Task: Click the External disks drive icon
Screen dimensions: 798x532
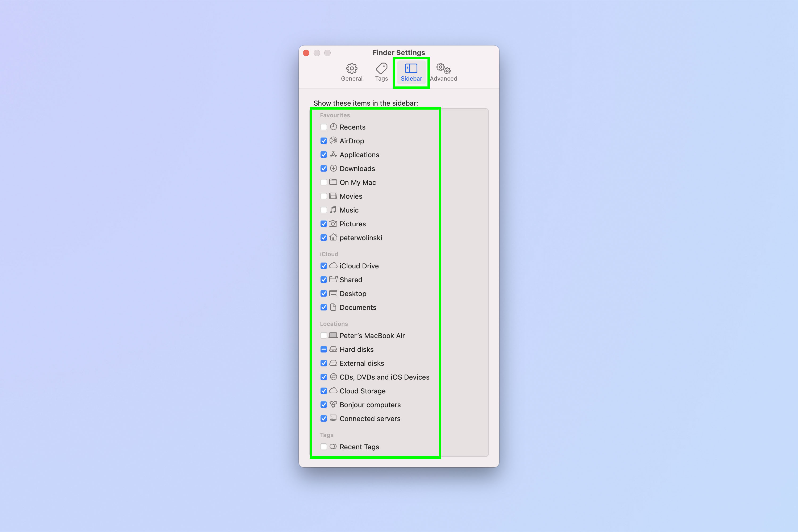Action: pyautogui.click(x=333, y=363)
